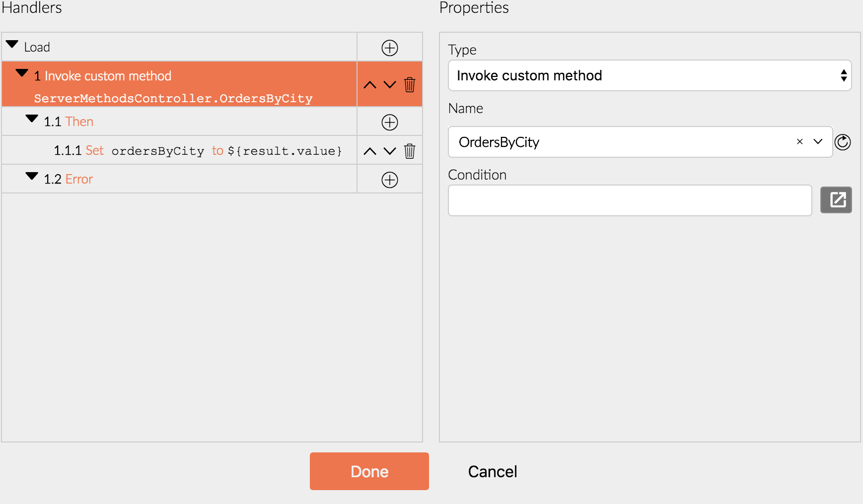The height and width of the screenshot is (504, 863).
Task: Move Invoke custom method handler down
Action: (390, 85)
